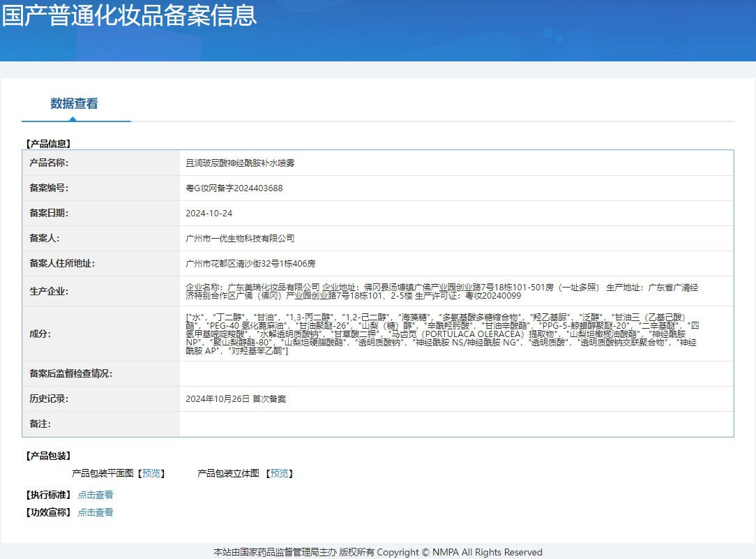Click 点击查看 next to 功效宣称
The image size is (756, 559).
pyautogui.click(x=96, y=512)
